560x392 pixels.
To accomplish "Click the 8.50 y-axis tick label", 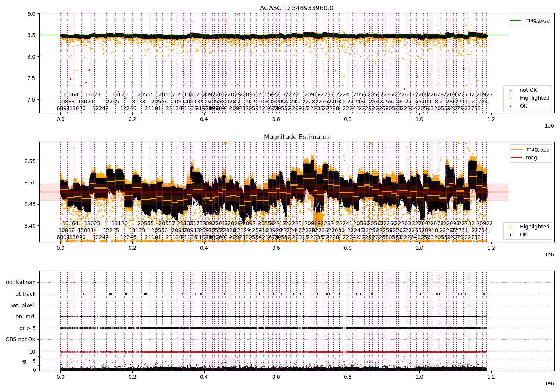I will coord(30,183).
